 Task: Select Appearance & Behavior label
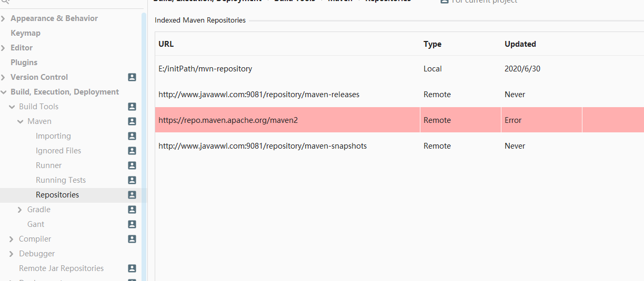coord(54,18)
